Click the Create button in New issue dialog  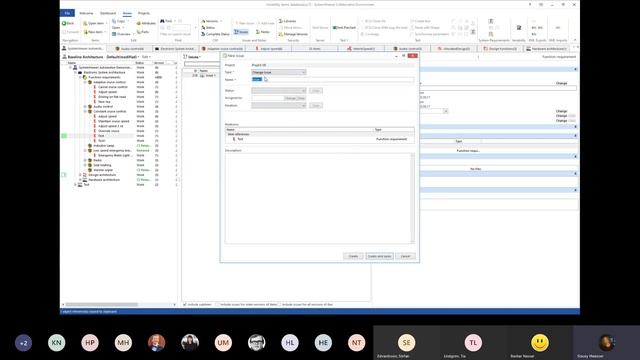pos(353,256)
